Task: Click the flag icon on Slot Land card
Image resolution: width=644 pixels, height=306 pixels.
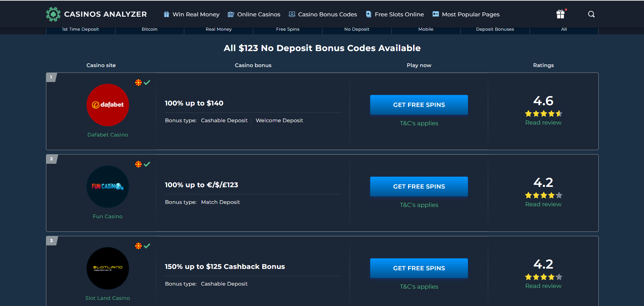Action: (138, 246)
